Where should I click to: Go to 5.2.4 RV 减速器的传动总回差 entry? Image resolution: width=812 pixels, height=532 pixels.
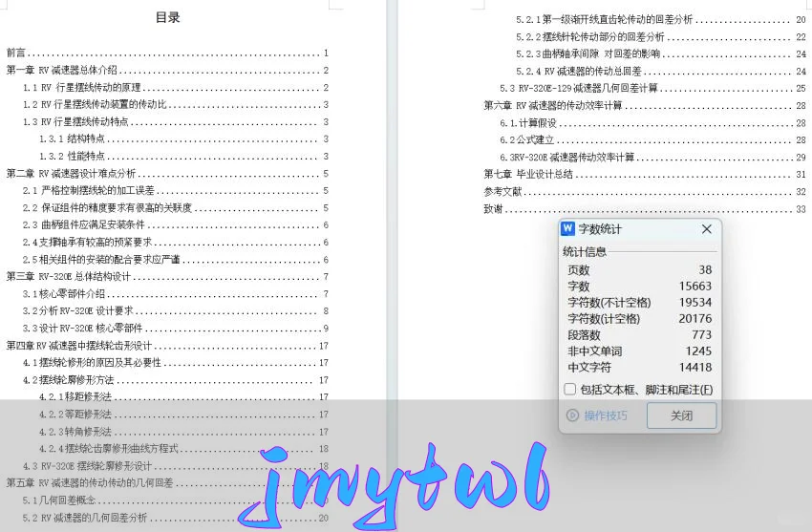(661, 71)
